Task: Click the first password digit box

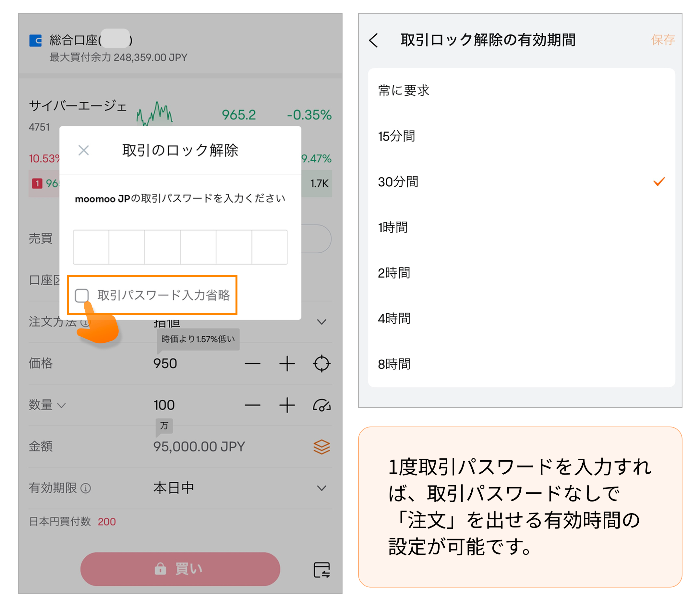Action: [x=91, y=247]
